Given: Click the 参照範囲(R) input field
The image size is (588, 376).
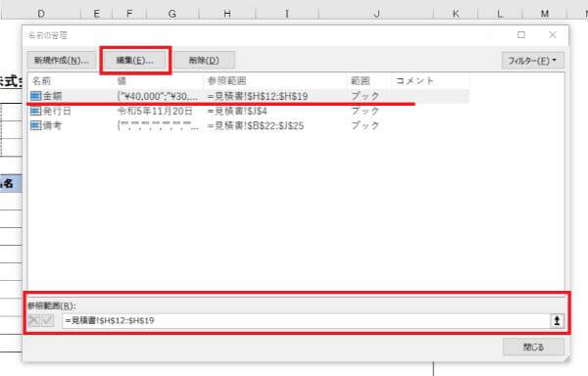Looking at the screenshot, I should click(x=306, y=320).
